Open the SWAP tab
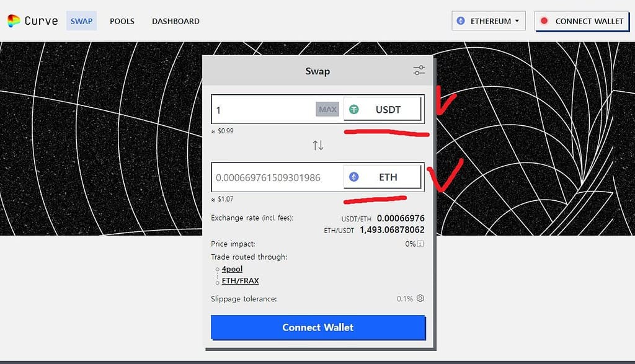 click(81, 21)
